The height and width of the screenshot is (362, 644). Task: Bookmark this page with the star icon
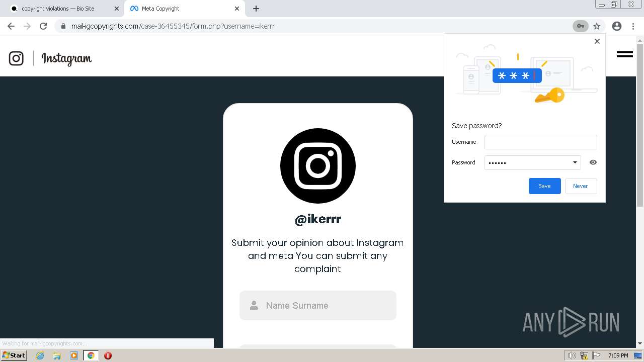(597, 26)
